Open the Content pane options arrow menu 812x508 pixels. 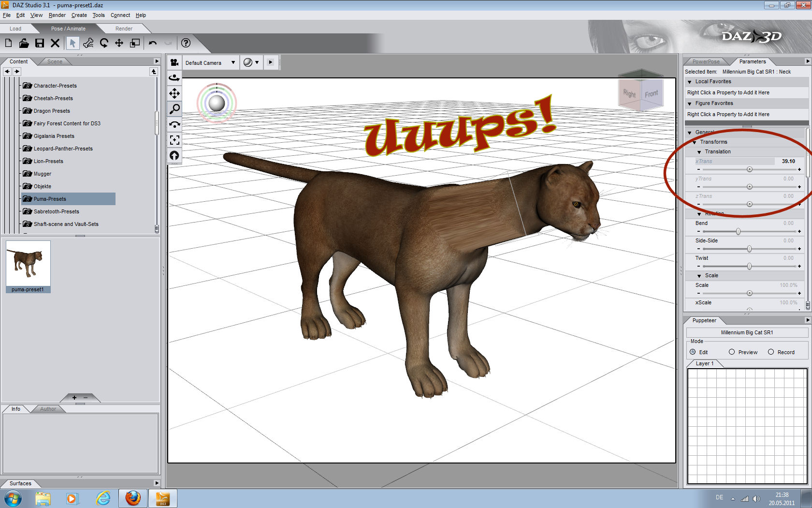[157, 61]
